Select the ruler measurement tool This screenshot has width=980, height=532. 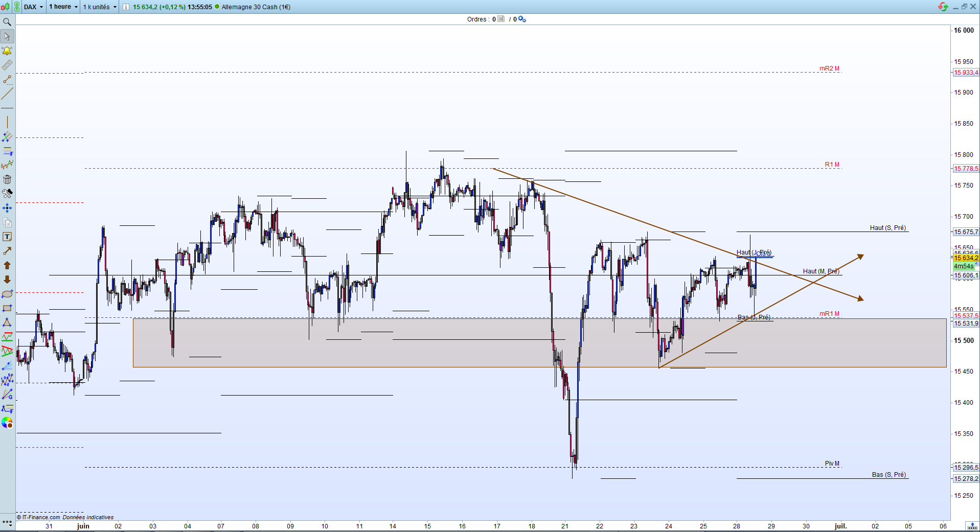click(7, 65)
